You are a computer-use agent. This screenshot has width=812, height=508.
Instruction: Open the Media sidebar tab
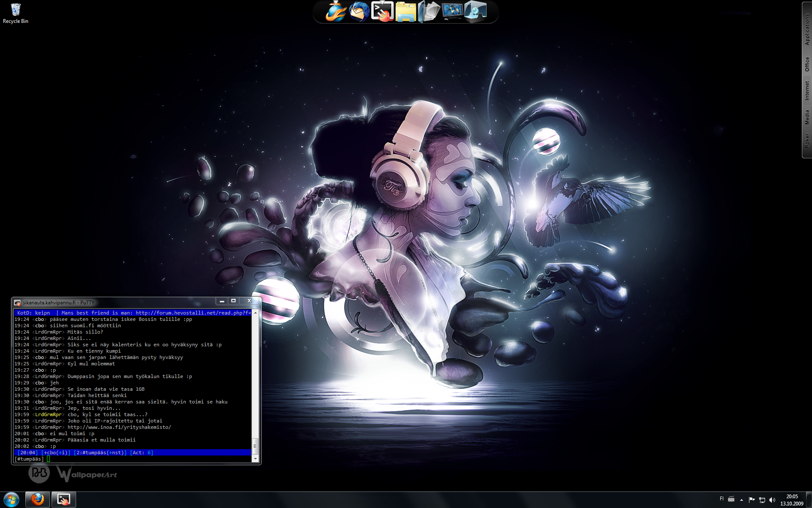point(807,117)
